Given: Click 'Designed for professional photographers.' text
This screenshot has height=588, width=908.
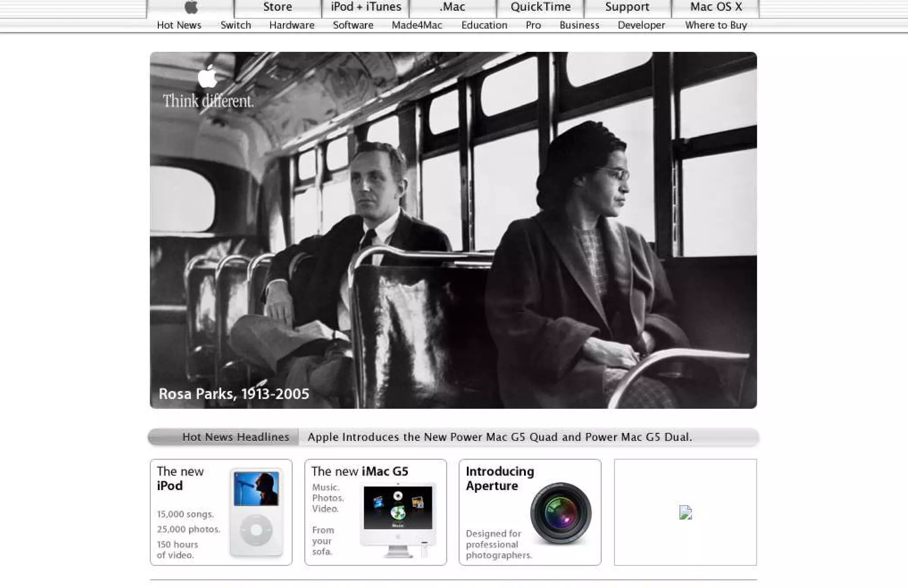Looking at the screenshot, I should (499, 545).
